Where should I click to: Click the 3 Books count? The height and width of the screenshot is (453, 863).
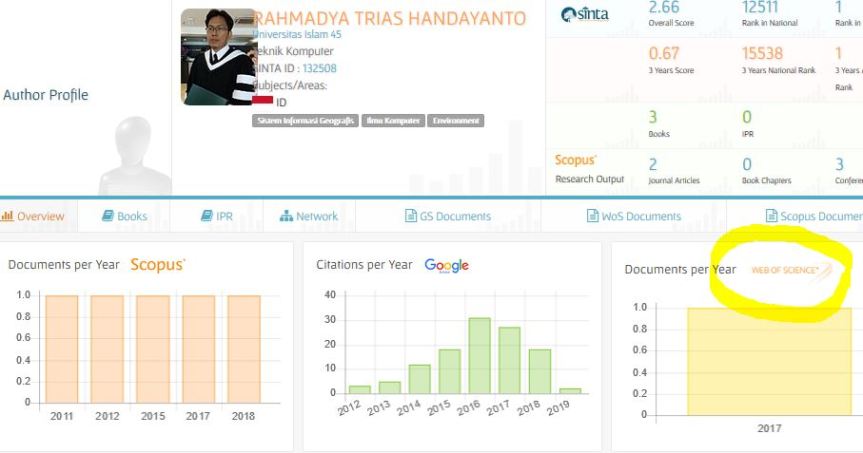[x=653, y=117]
